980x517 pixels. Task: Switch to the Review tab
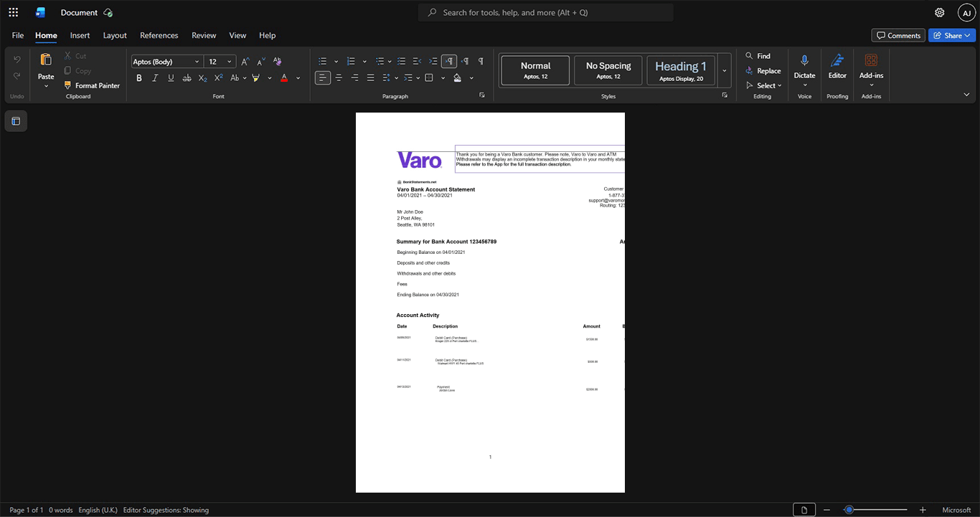click(204, 35)
